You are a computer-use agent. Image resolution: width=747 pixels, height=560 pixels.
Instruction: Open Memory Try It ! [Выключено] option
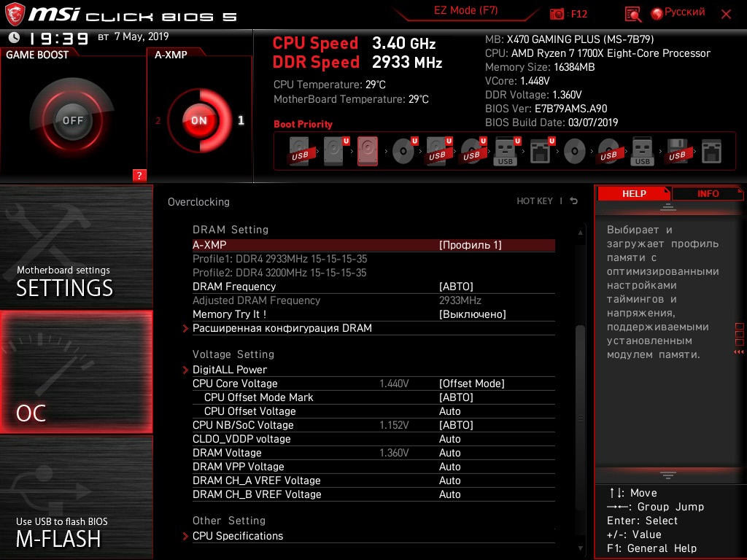(472, 314)
